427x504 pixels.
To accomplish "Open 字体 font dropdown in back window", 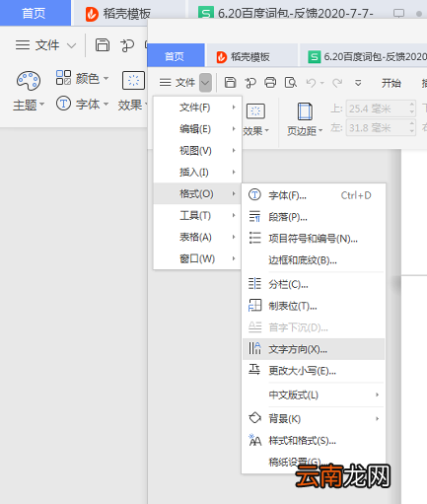I will coord(82,104).
